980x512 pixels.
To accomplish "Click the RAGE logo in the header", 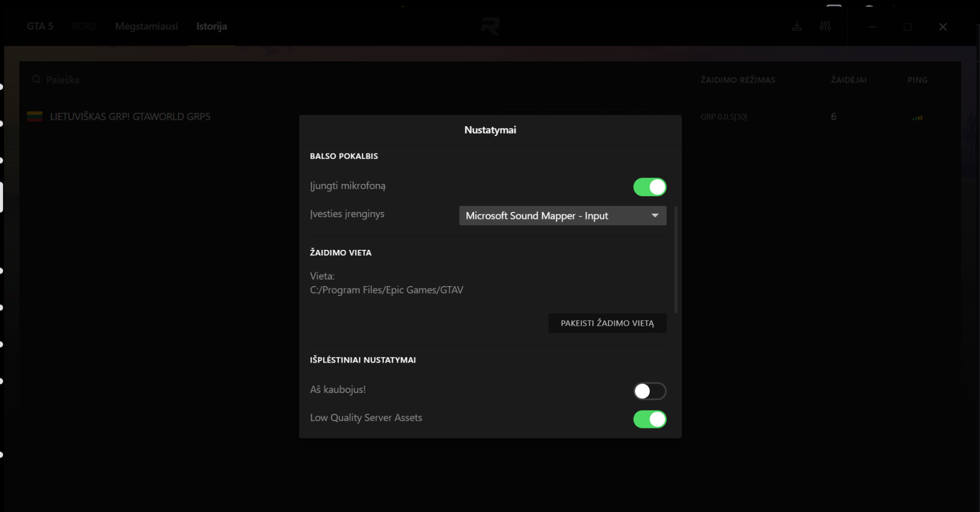I will point(490,26).
